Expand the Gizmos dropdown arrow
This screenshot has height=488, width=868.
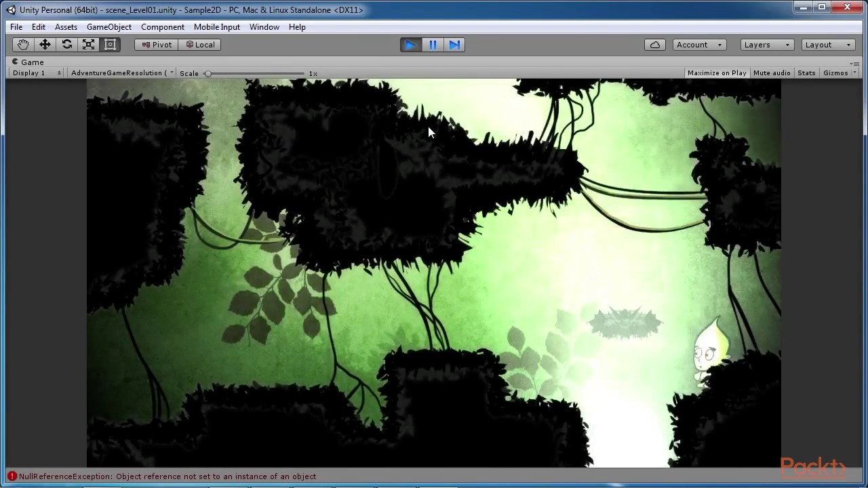pyautogui.click(x=854, y=73)
